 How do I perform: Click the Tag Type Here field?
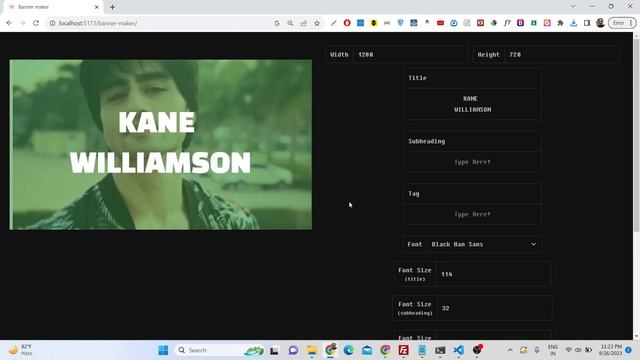[x=472, y=214]
